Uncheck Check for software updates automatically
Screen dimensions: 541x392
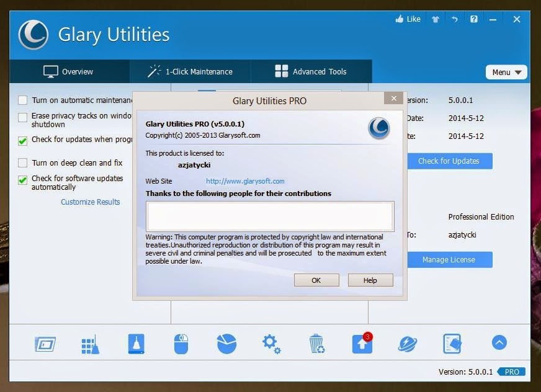click(22, 179)
